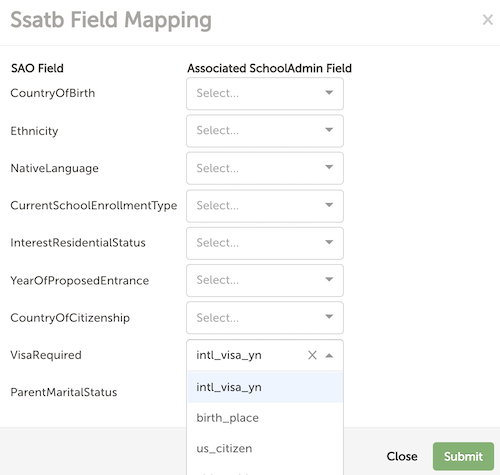This screenshot has width=500, height=475.
Task: Clear the VisaRequired selection with the X icon
Action: 312,355
